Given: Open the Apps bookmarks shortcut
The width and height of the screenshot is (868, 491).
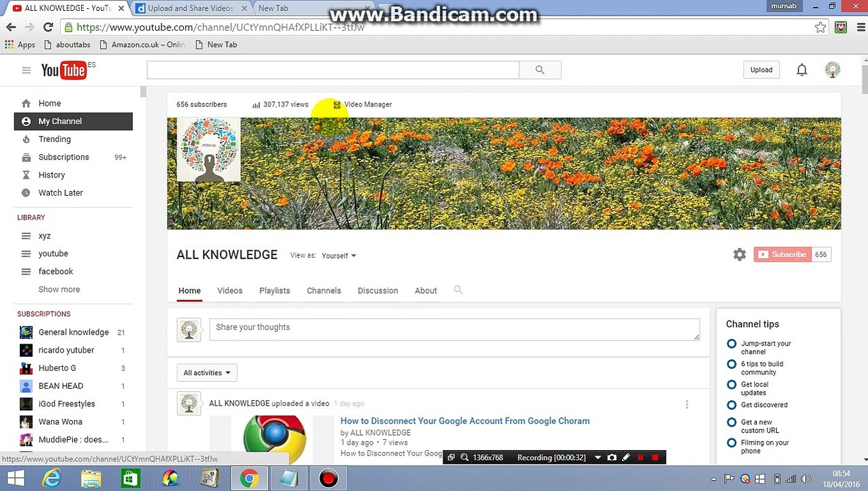Looking at the screenshot, I should click(x=20, y=44).
